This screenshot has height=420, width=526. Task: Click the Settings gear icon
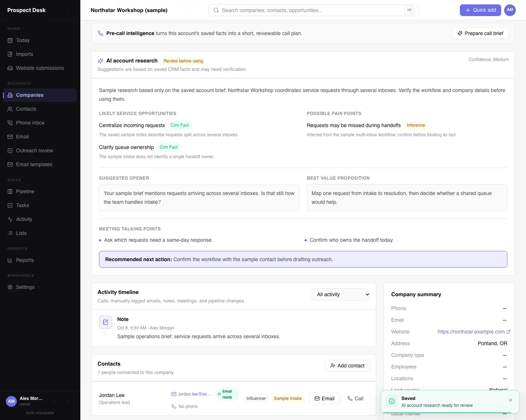[x=10, y=287]
